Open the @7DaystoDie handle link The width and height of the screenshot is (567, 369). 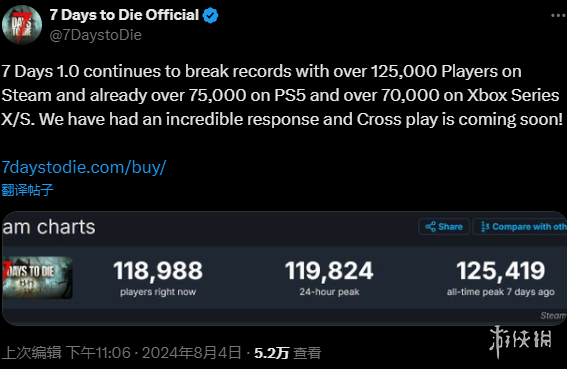(x=95, y=35)
